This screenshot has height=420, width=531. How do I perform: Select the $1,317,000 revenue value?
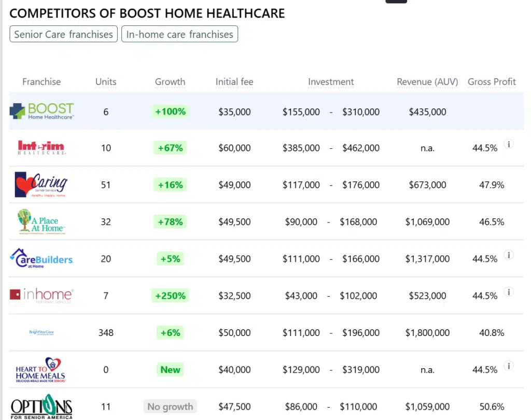[427, 259]
